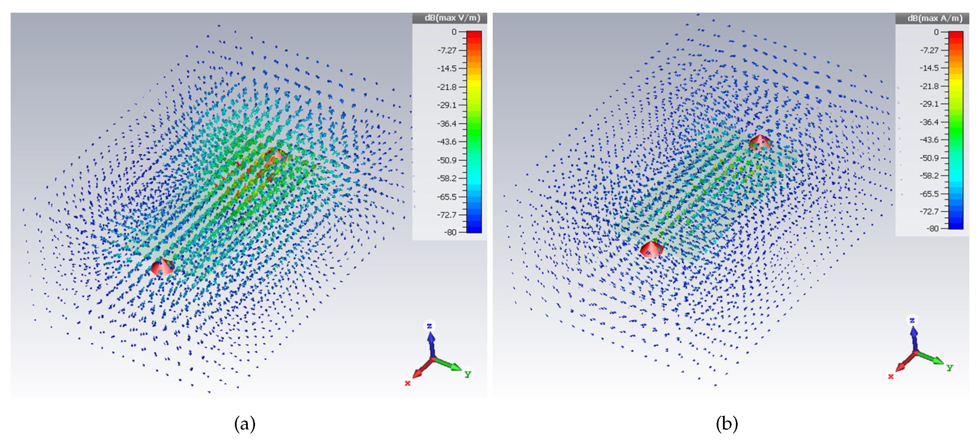
Task: Click the -50.9 value on the A/m legend
Action: point(929,158)
